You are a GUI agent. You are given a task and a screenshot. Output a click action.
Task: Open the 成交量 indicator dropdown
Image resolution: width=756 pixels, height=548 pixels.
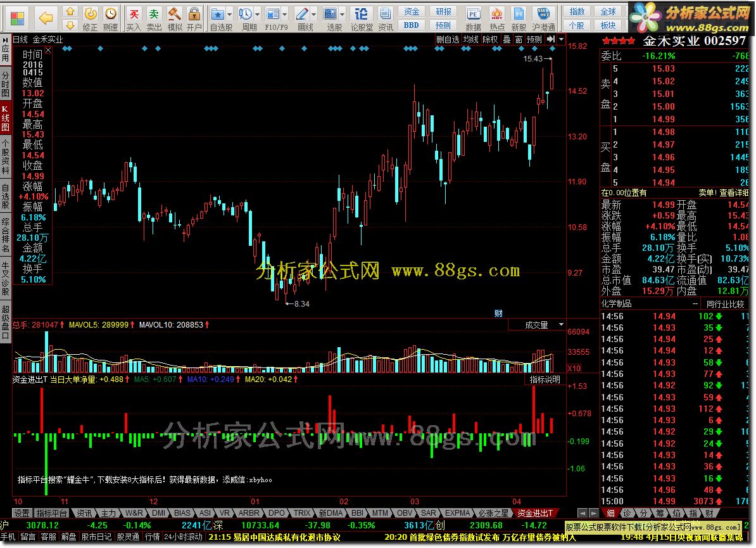pyautogui.click(x=561, y=324)
